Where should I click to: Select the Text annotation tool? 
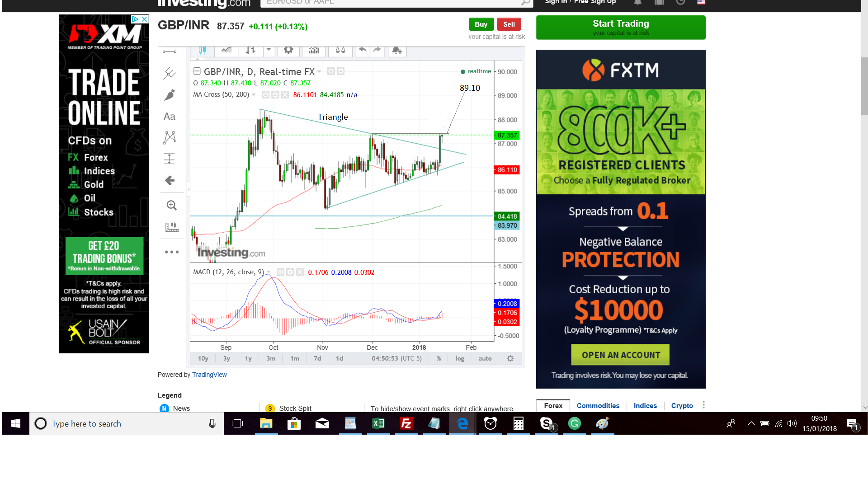(170, 117)
